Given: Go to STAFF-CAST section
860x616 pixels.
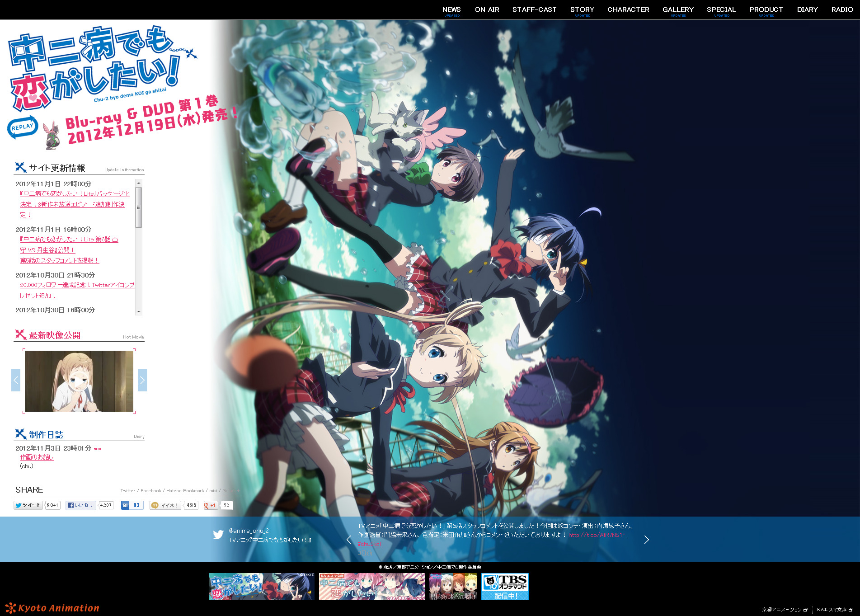Looking at the screenshot, I should [534, 9].
